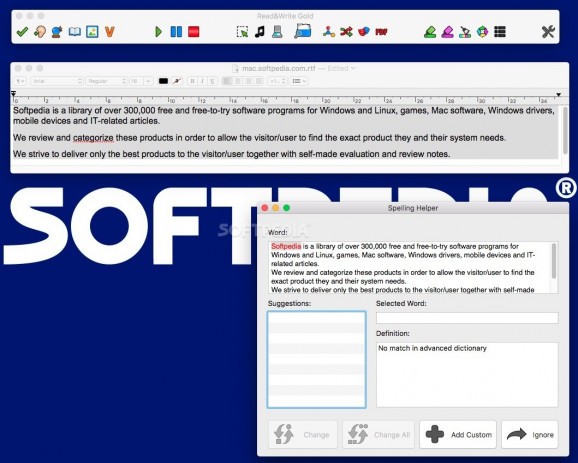Stop speech with red Stop button
The image size is (578, 463).
[x=194, y=32]
